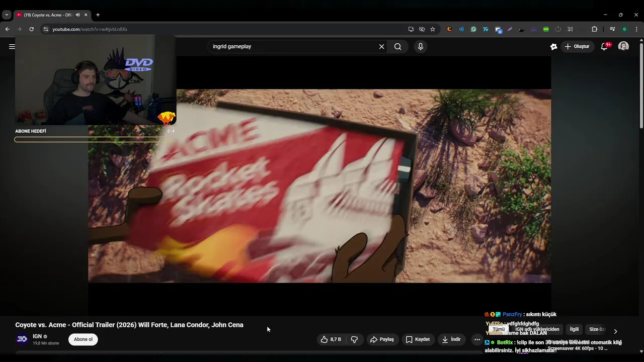Image resolution: width=644 pixels, height=362 pixels.
Task: Bookmark this page with the star icon
Action: pos(433,29)
